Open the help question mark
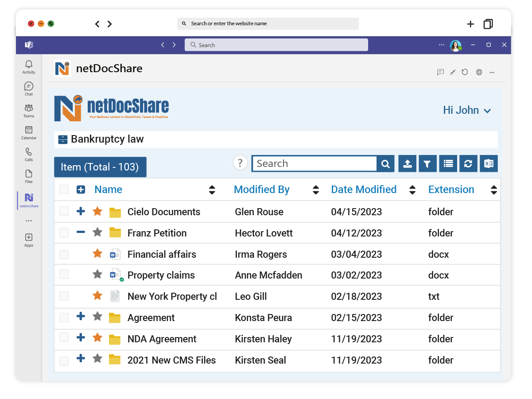This screenshot has height=399, width=532. pyautogui.click(x=240, y=163)
